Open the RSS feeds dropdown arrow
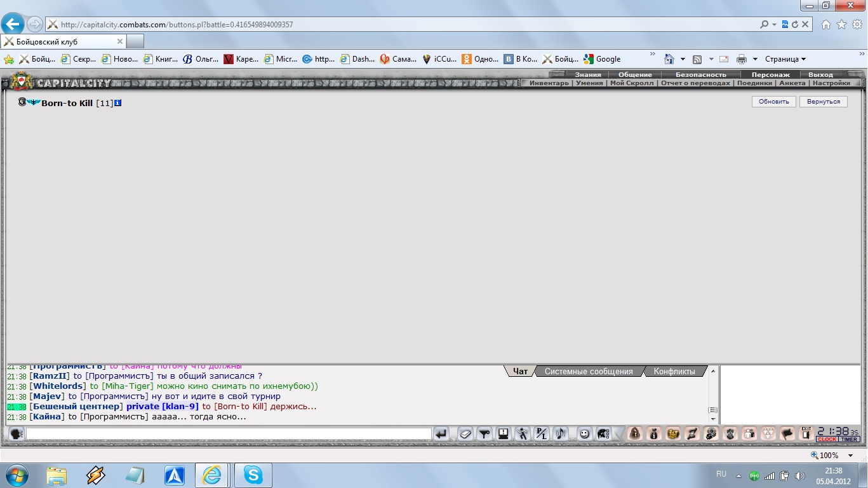868x488 pixels. [711, 59]
